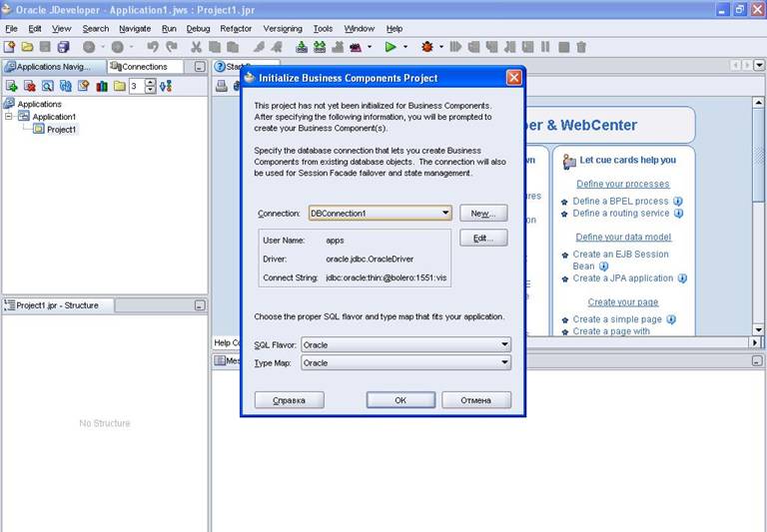Switch to the Connections tab
The image size is (767, 532).
coord(145,67)
